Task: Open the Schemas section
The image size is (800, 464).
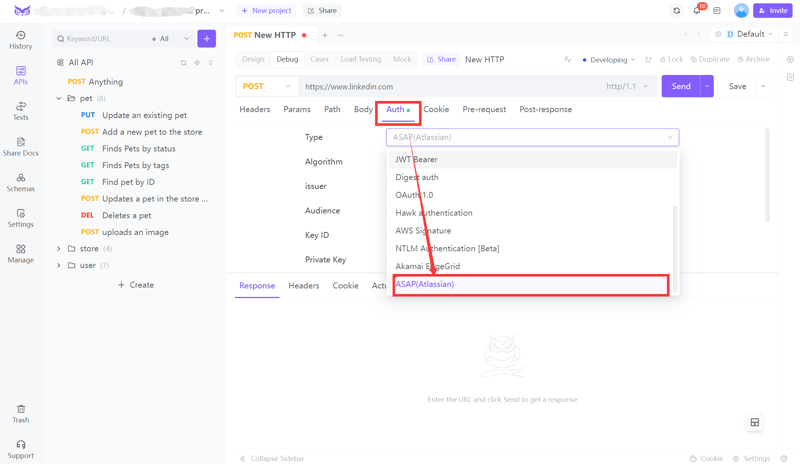Action: click(x=20, y=183)
